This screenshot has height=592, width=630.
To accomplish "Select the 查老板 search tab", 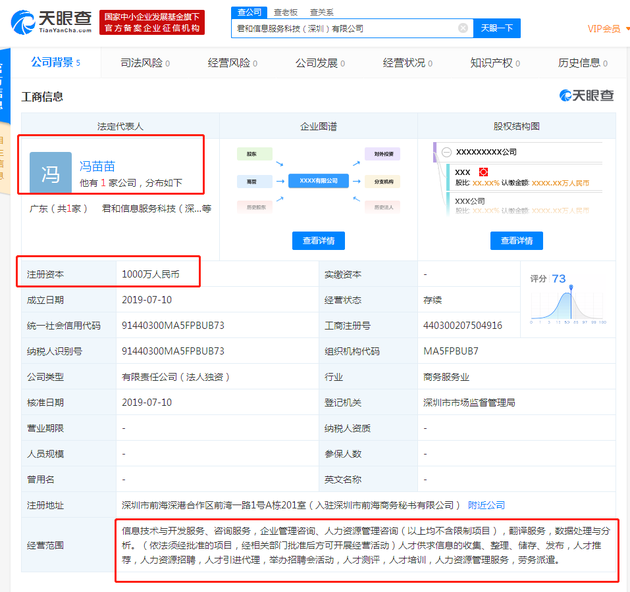I will (x=285, y=12).
